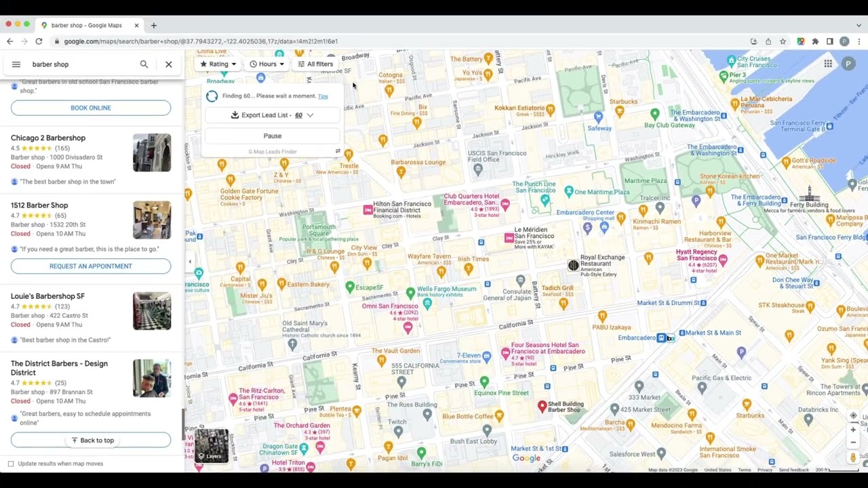Click the Shell Building Barber Shop red pin
This screenshot has height=488, width=868.
(x=542, y=406)
